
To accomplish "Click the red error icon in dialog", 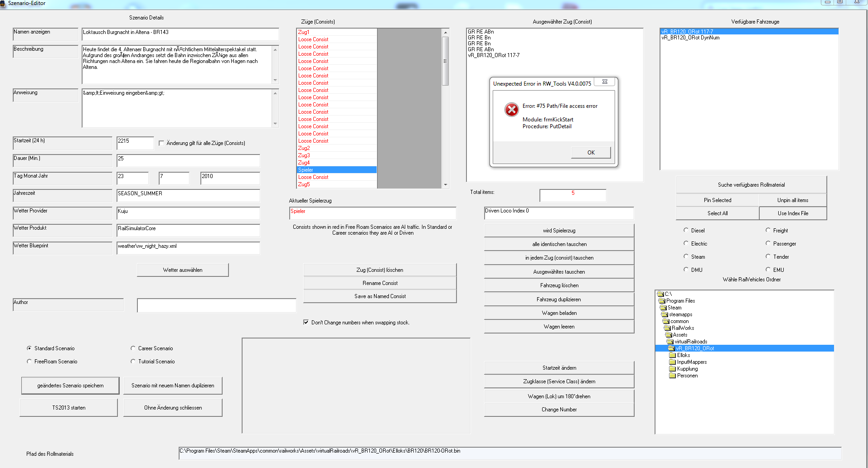I will 511,110.
